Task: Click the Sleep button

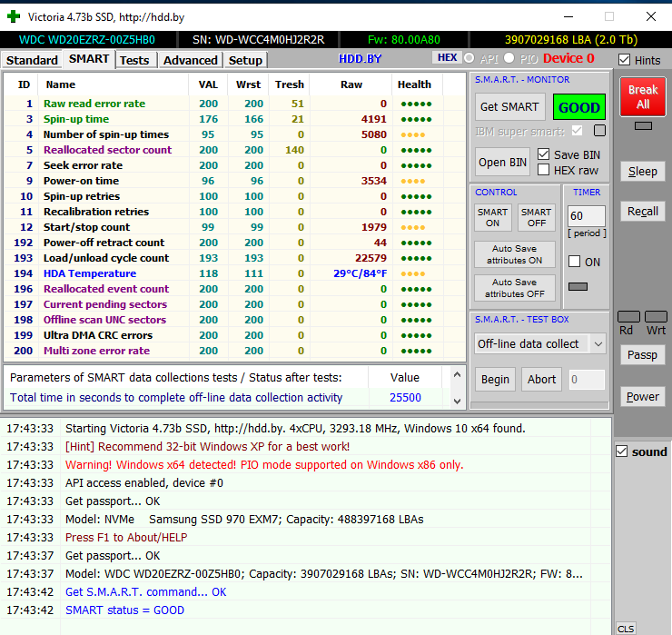Action: tap(642, 171)
